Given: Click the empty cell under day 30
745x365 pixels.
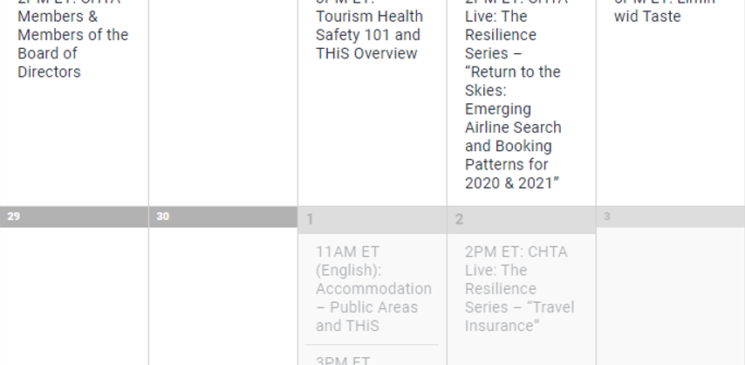Looking at the screenshot, I should coord(223,296).
